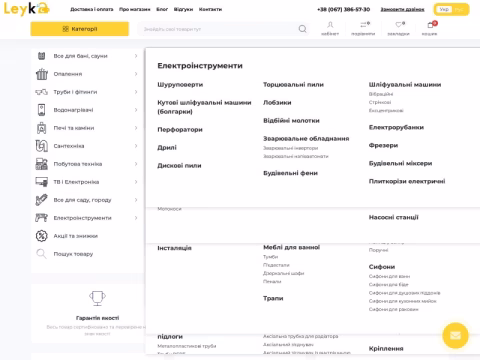Open Кутові шліфувальні машини (болгарки)
Screen dimensions: 480x360
point(204,107)
